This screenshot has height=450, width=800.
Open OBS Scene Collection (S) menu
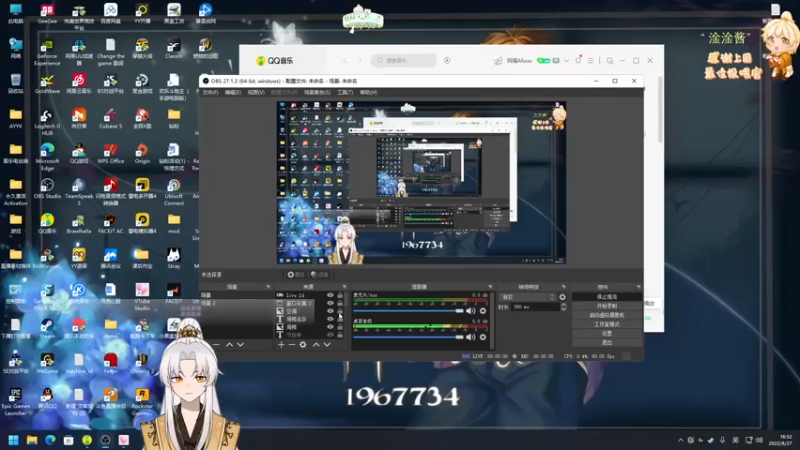coord(317,92)
